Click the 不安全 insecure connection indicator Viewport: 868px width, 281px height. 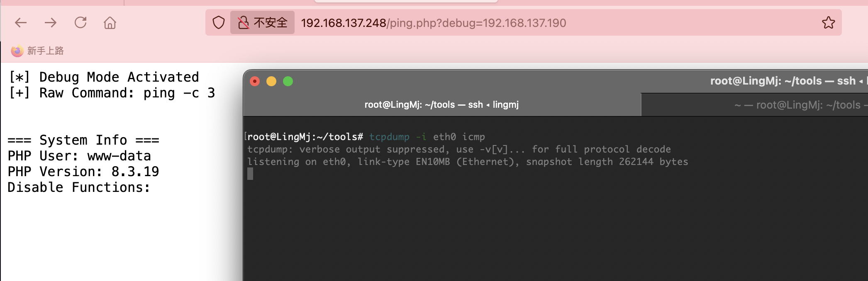(263, 22)
